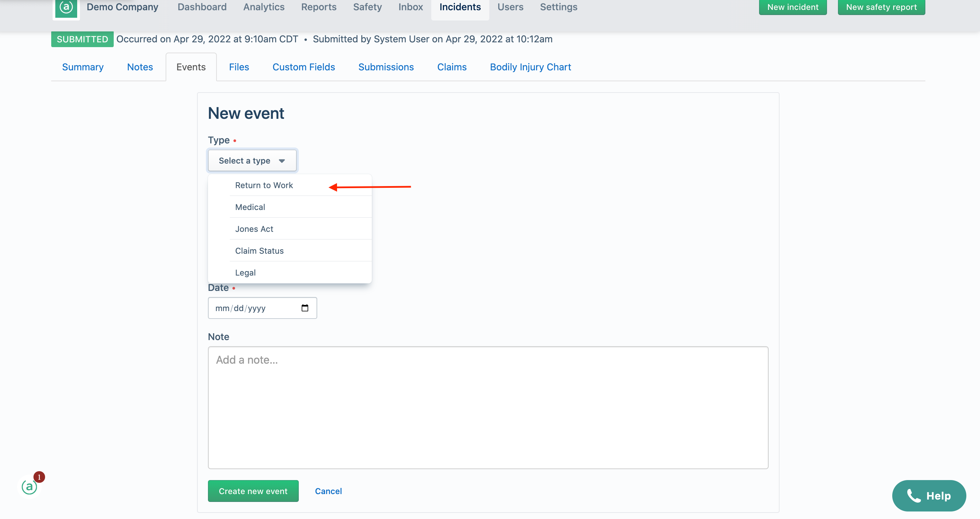Switch to the Notes tab
Screen dimensions: 980x519
[x=140, y=67]
